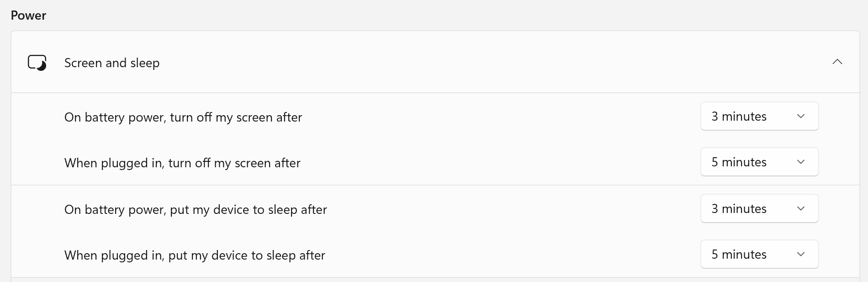Click the arrow in battery sleep dropdown

click(800, 209)
